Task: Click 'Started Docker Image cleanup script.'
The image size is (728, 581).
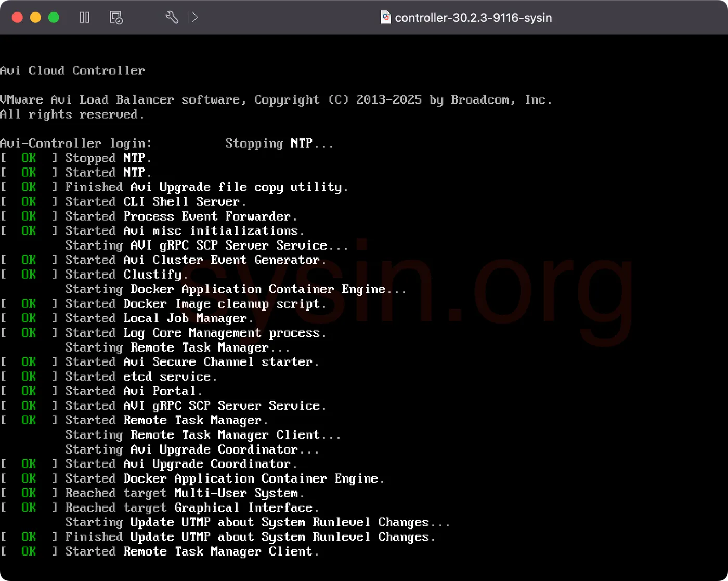Action: pos(196,304)
